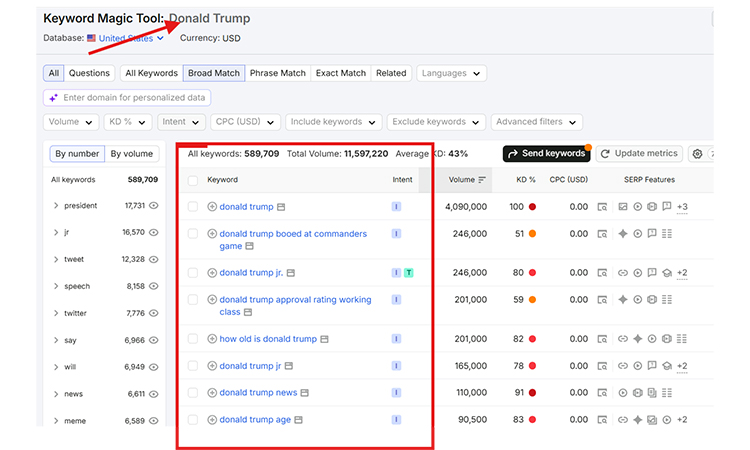750x450 pixels.
Task: Click the image pack SERP feature for 'donald trump'
Action: pyautogui.click(x=623, y=207)
